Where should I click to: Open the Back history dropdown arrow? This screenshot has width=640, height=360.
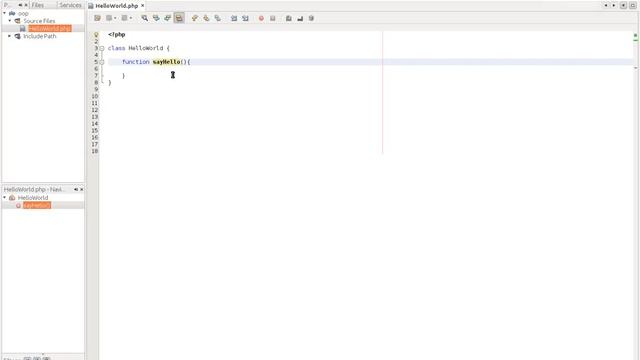coord(115,18)
